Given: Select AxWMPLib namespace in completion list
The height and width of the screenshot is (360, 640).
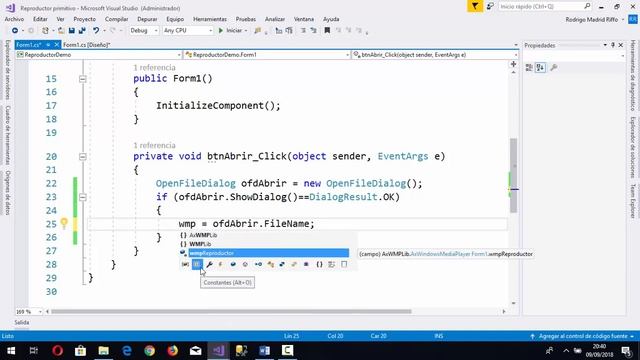Looking at the screenshot, I should click(203, 235).
